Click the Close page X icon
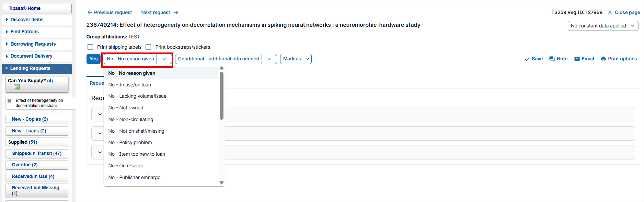Viewport: 644px width, 202px height. click(610, 12)
